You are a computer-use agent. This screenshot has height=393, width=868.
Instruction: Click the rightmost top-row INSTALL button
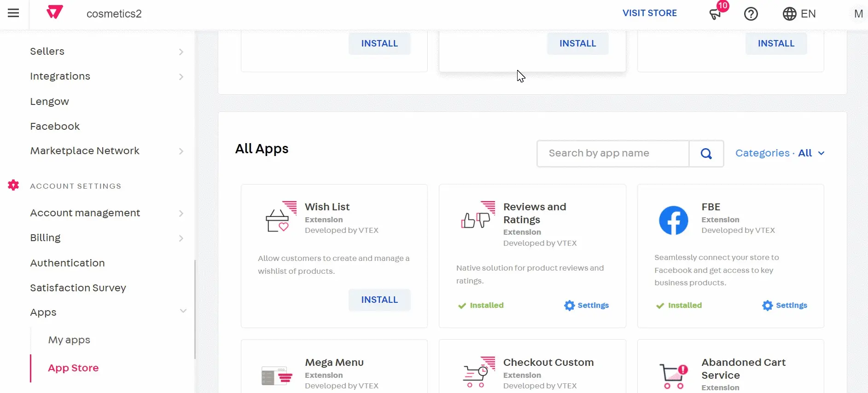pos(776,43)
